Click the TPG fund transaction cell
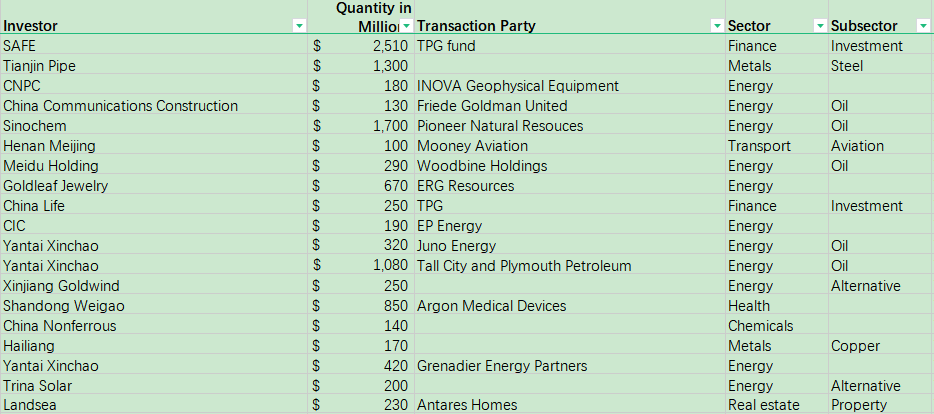Image resolution: width=934 pixels, height=414 pixels. point(446,46)
